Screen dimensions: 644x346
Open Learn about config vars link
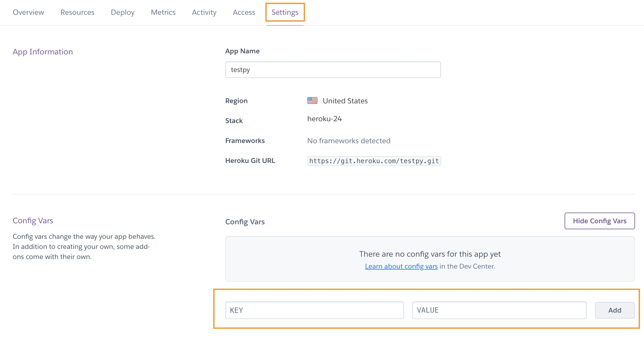pyautogui.click(x=401, y=266)
